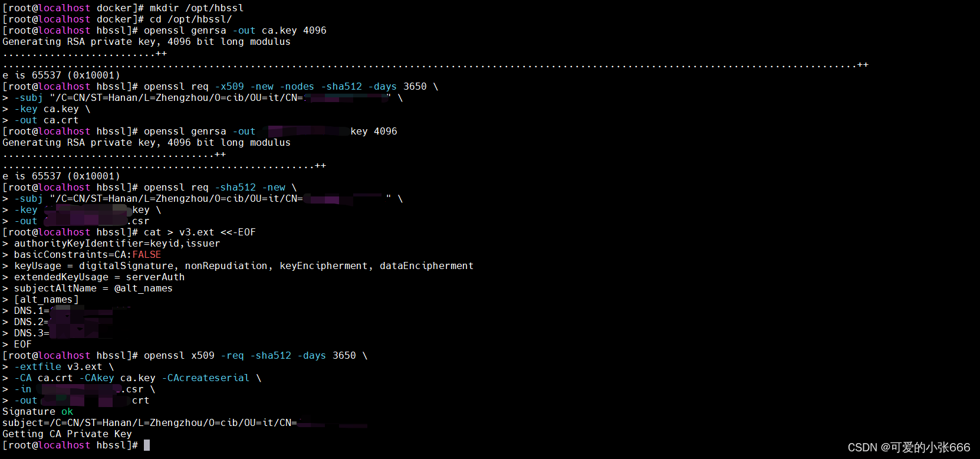Select 'openssl genrsa -out ca.key 4096' line
This screenshot has width=980, height=459.
pos(235,31)
